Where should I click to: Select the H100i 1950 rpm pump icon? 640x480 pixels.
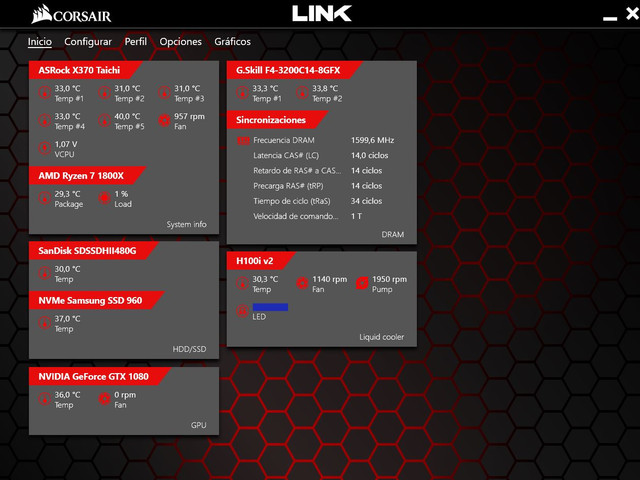362,283
